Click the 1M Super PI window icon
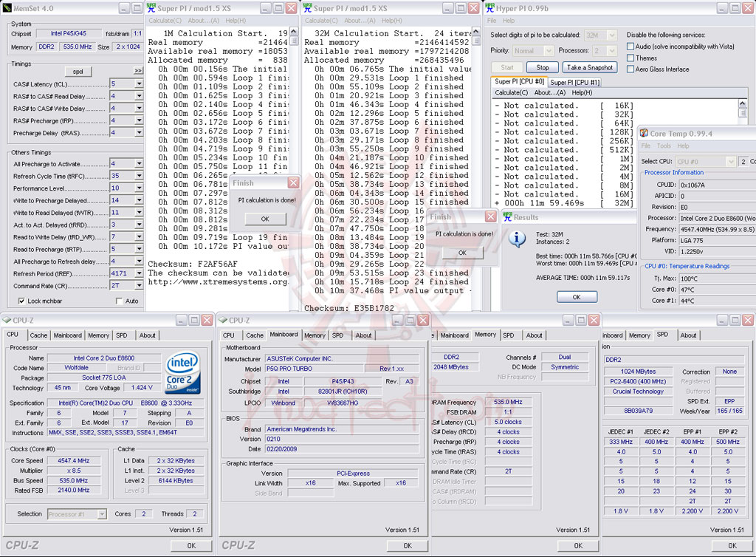Image resolution: width=756 pixels, height=557 pixels. [x=151, y=8]
